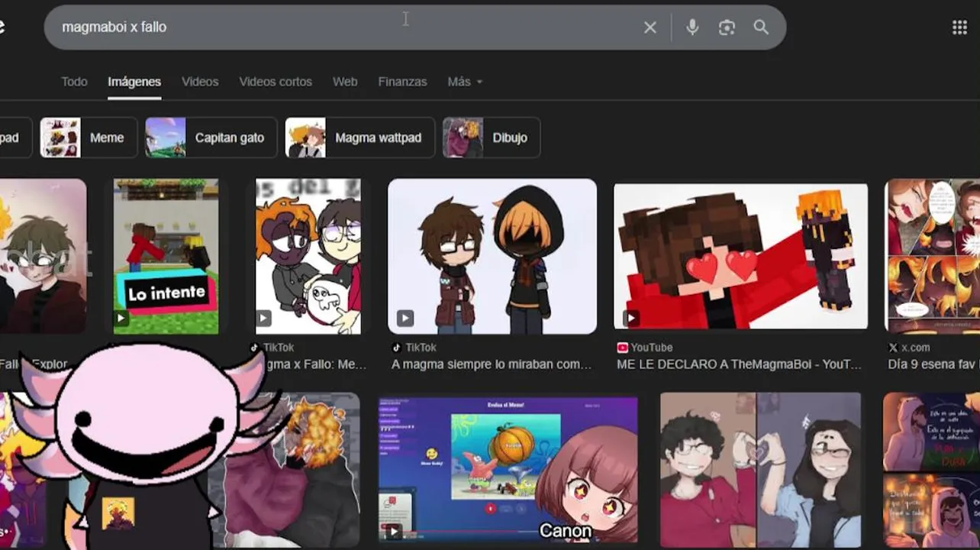Open the Videos cortos tab

(276, 82)
